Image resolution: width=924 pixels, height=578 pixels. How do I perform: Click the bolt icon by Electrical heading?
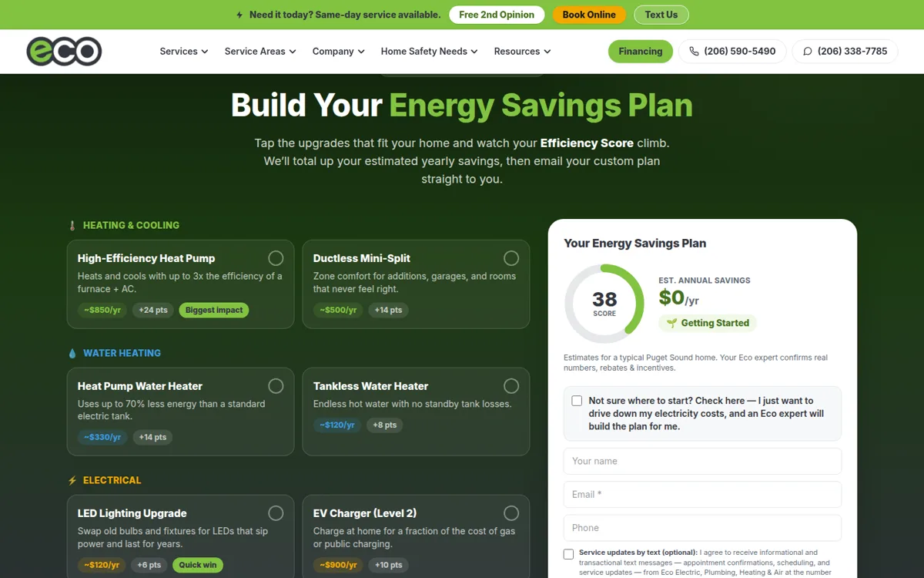click(x=72, y=481)
